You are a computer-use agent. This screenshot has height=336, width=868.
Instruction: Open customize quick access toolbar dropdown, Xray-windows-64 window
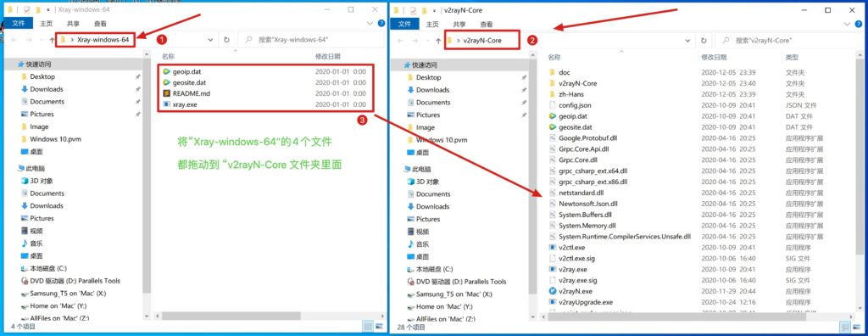[x=48, y=10]
